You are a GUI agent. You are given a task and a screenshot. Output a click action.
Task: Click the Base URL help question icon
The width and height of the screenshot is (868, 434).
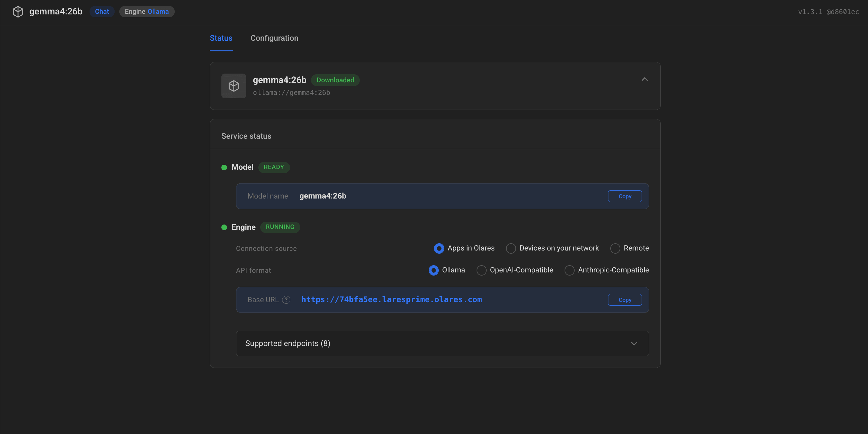coord(286,300)
